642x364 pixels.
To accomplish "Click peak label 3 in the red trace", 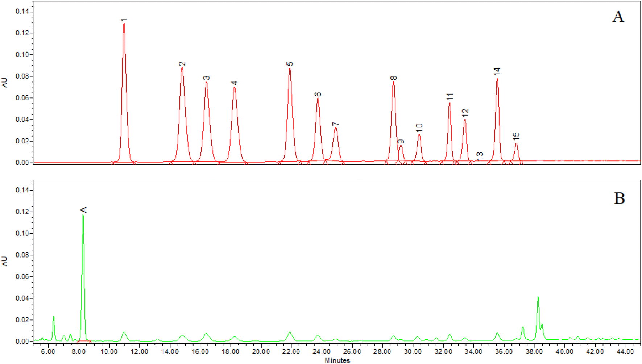I will pyautogui.click(x=206, y=78).
